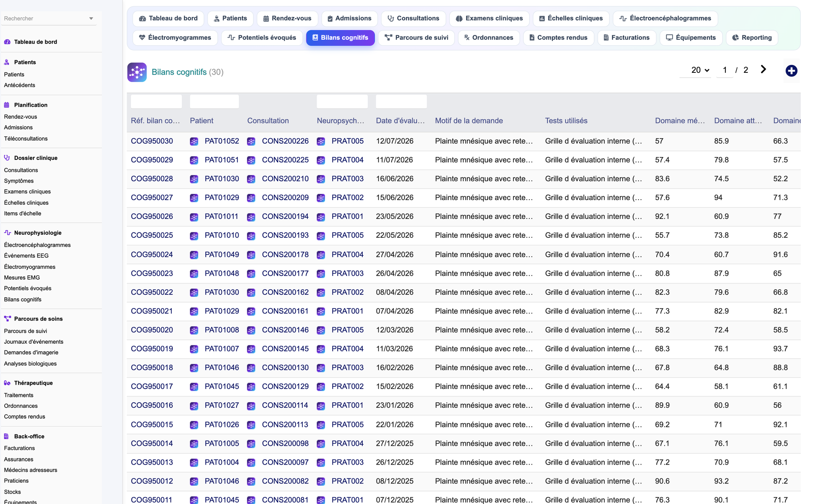The height and width of the screenshot is (504, 815).
Task: Open the Antécédents sidebar link
Action: tap(20, 85)
